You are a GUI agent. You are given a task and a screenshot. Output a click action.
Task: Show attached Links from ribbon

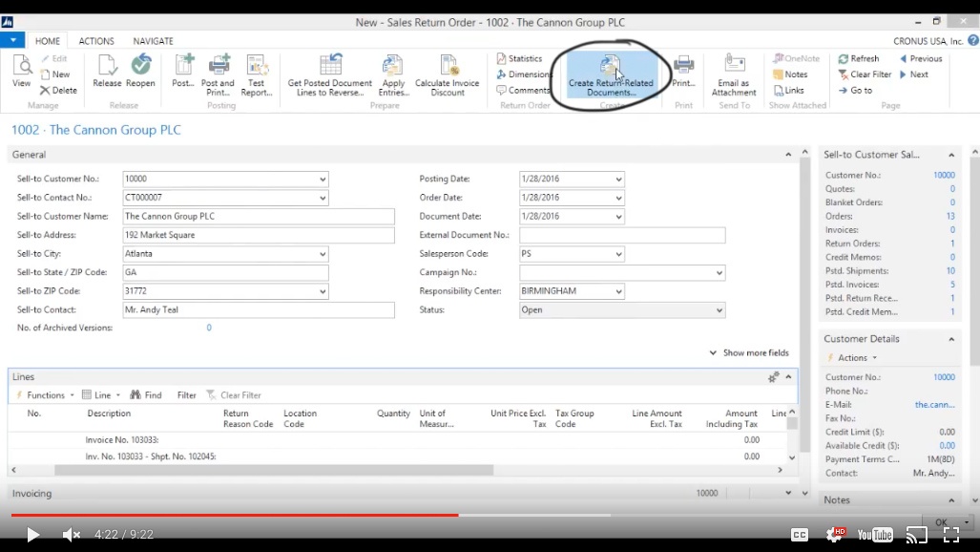[x=789, y=90]
